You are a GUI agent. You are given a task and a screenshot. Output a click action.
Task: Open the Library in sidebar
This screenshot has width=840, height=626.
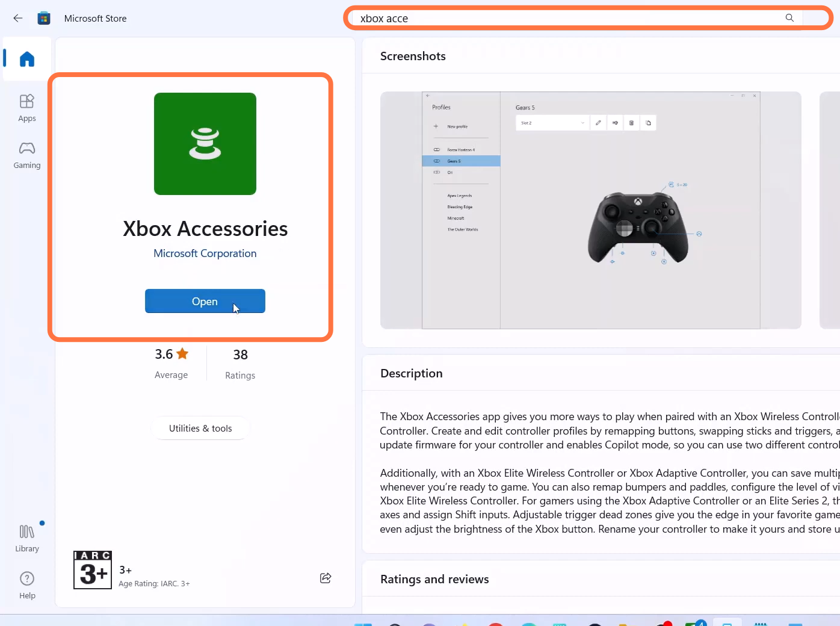[27, 538]
